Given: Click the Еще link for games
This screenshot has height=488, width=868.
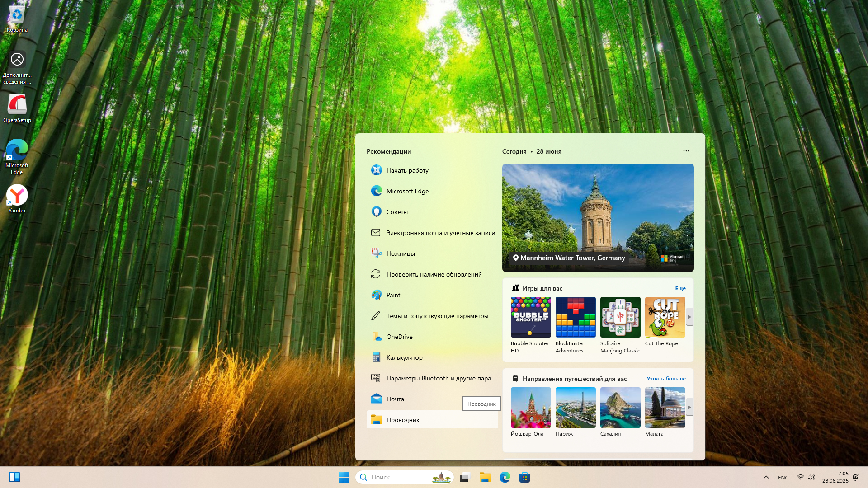Looking at the screenshot, I should [680, 288].
